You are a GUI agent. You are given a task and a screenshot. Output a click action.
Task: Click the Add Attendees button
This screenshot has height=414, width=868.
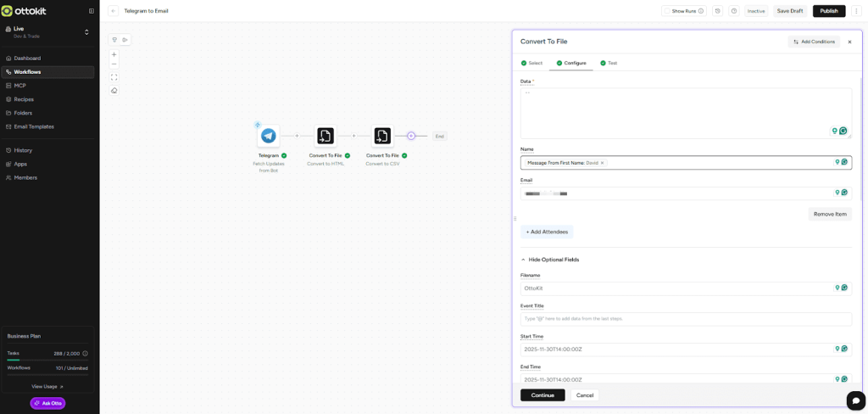(547, 232)
